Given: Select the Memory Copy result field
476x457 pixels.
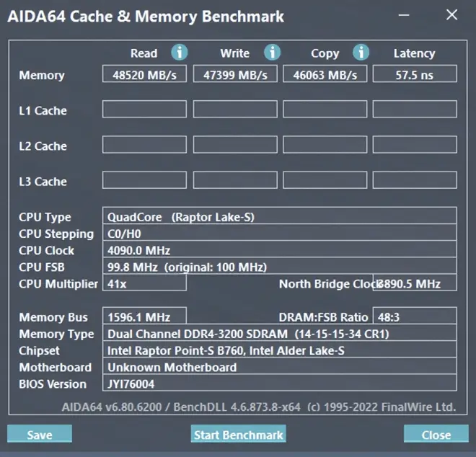Looking at the screenshot, I should point(325,74).
